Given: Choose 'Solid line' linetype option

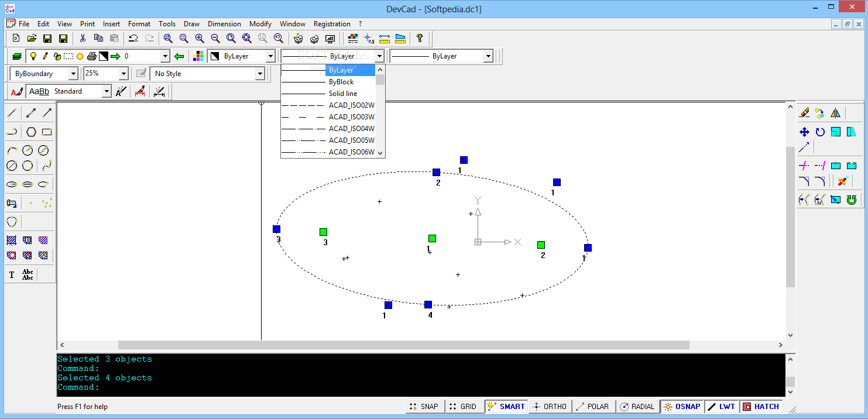Looking at the screenshot, I should [328, 94].
